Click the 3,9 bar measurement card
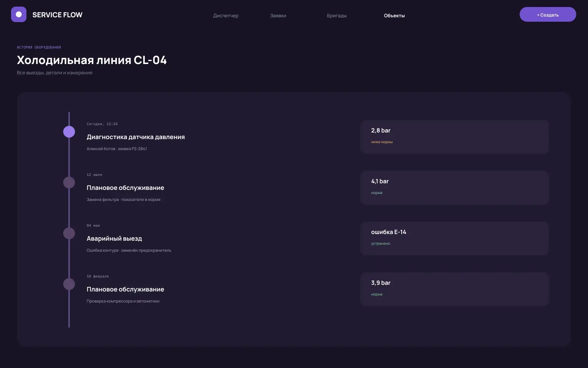The image size is (588, 368). (x=455, y=289)
